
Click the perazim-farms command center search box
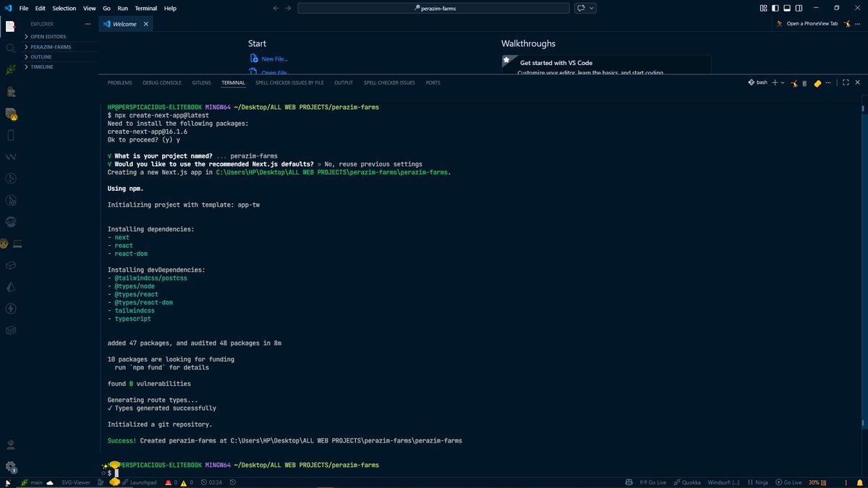(x=433, y=8)
